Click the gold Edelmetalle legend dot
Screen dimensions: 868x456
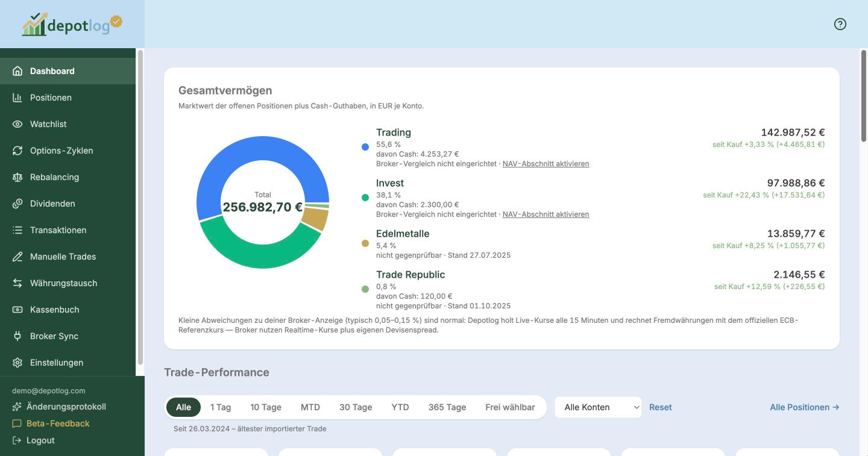pos(365,243)
